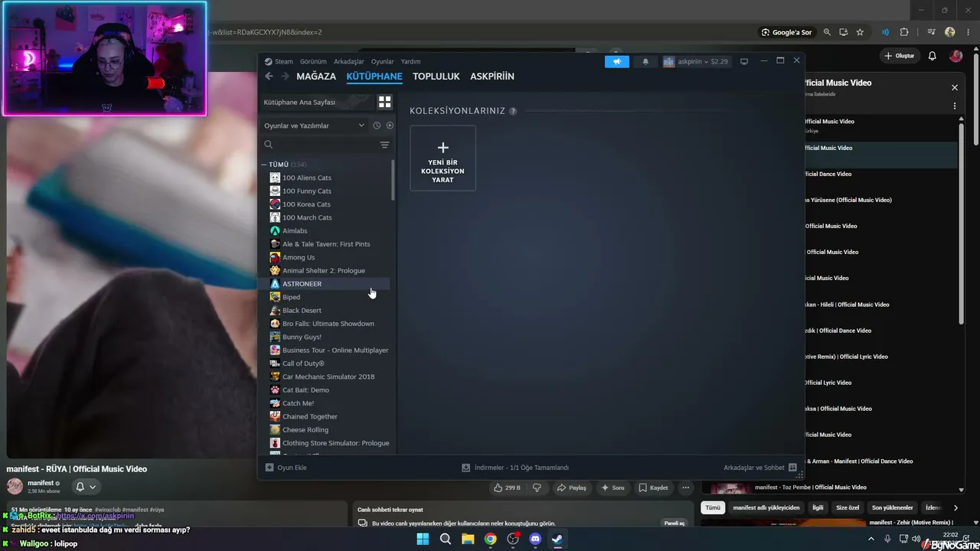
Task: Go forward using Steam's forward arrow
Action: click(x=285, y=77)
